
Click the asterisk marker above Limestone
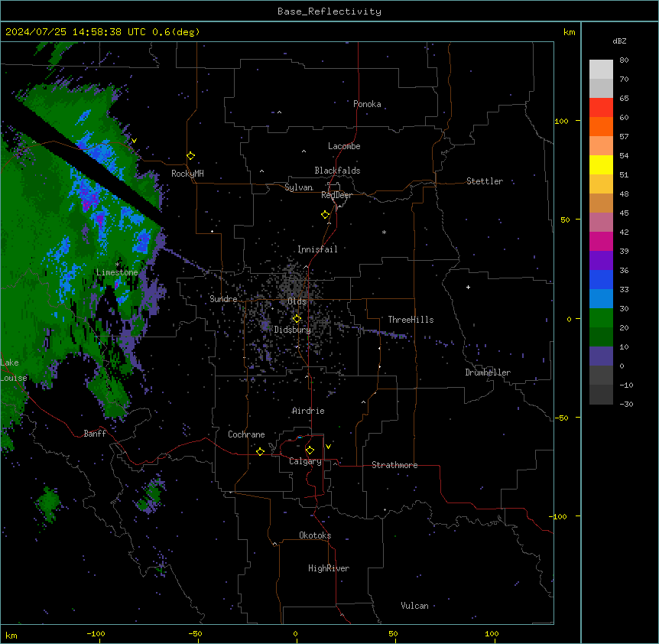(117, 265)
